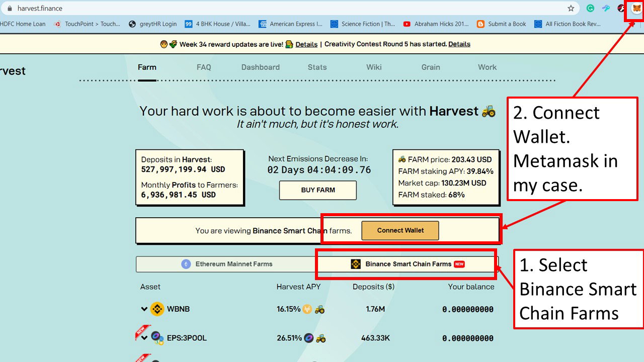Open the 4 BHK House / Villa bookmark
The image size is (644, 362).
(217, 24)
